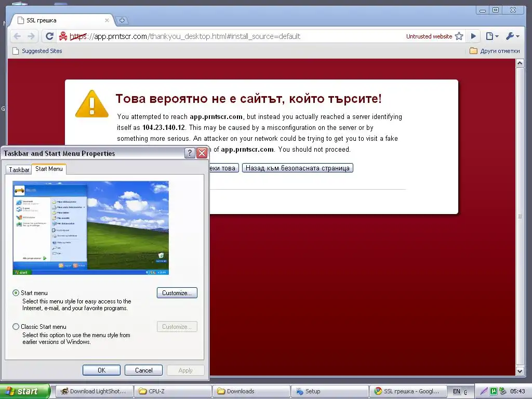Click the dialog help question icon
The height and width of the screenshot is (399, 532).
(x=190, y=153)
